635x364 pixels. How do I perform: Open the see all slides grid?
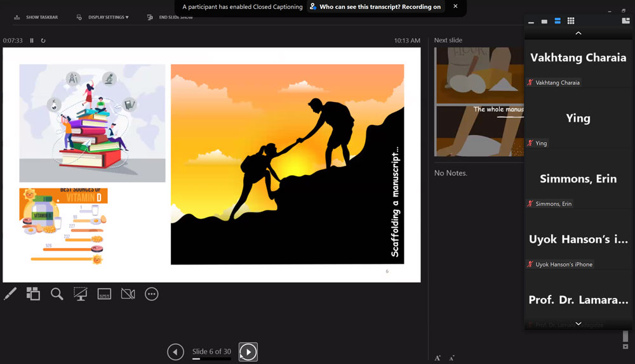(33, 294)
